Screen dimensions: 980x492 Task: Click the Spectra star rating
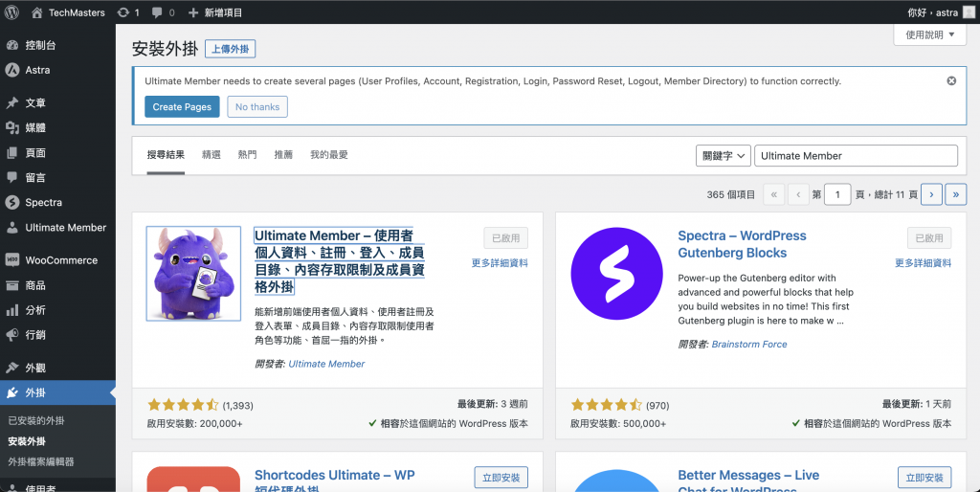(x=606, y=405)
